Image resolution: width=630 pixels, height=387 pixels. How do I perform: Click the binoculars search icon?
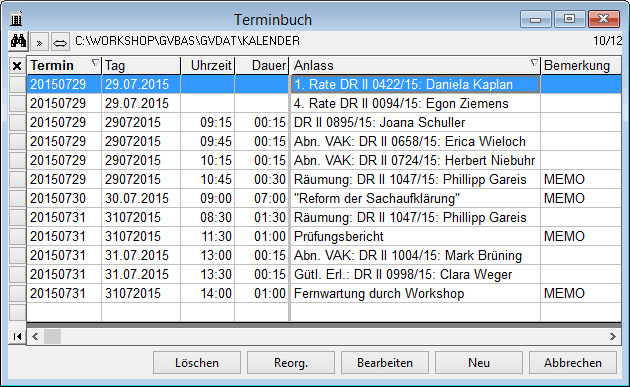(18, 41)
